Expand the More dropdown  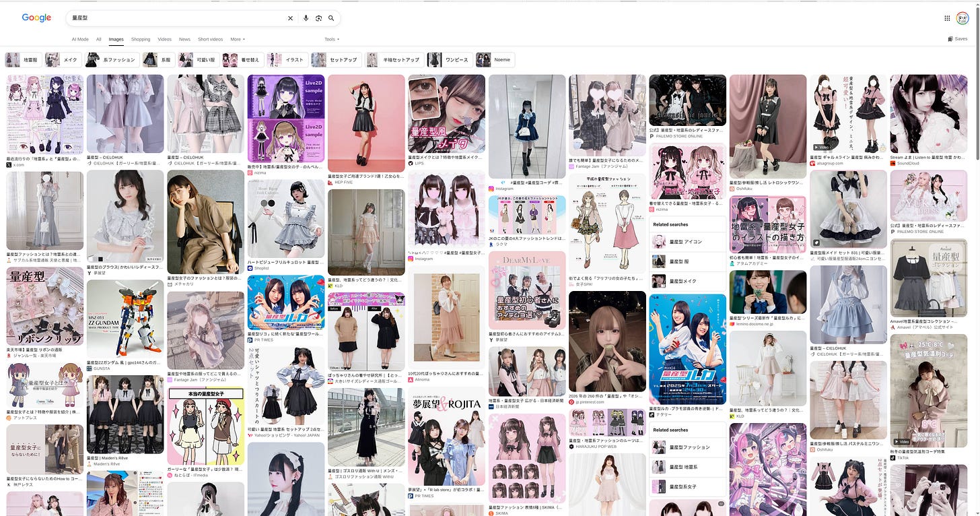(x=238, y=39)
